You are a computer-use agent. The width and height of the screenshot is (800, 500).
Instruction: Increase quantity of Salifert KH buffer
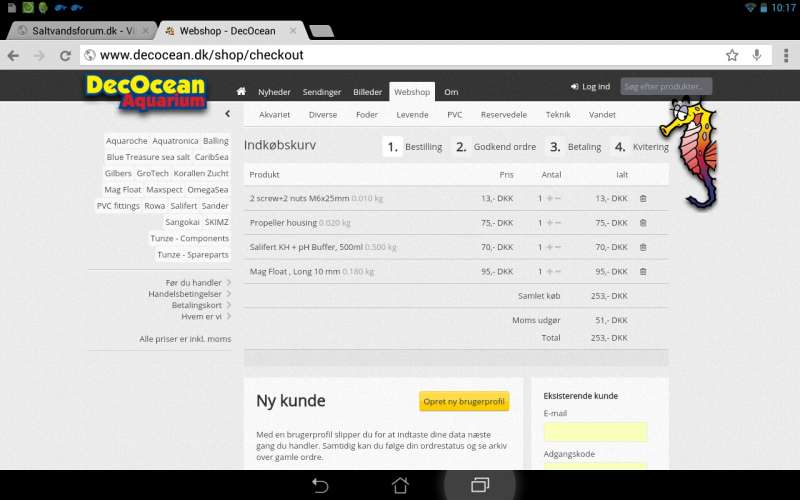[549, 247]
